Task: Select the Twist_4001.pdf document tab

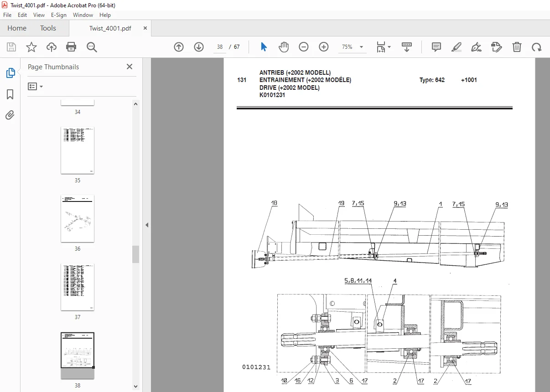Action: pos(110,28)
